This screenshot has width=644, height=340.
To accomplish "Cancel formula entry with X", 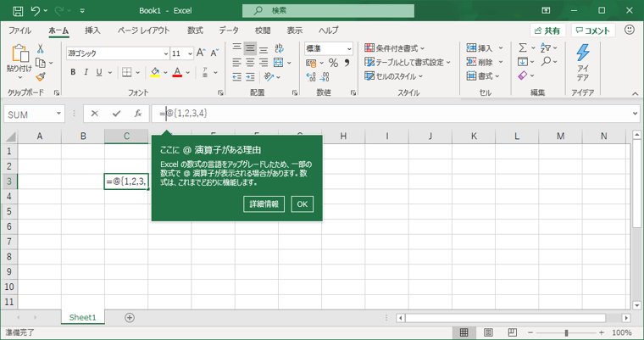I will [94, 114].
